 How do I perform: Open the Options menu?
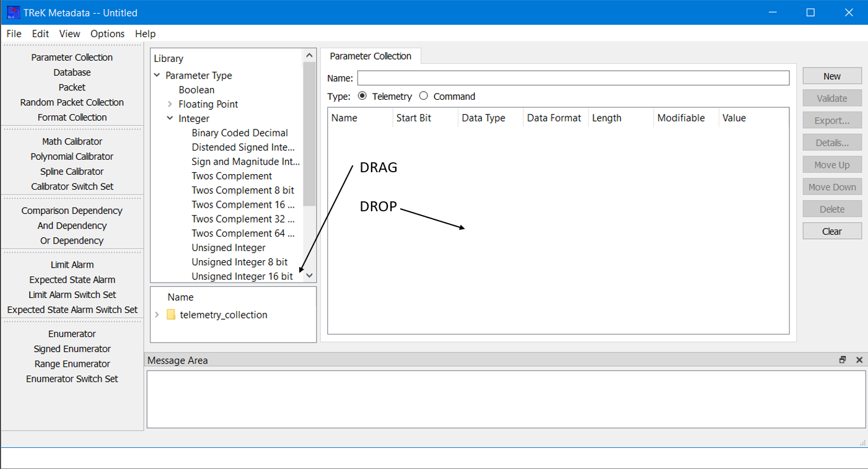(107, 33)
